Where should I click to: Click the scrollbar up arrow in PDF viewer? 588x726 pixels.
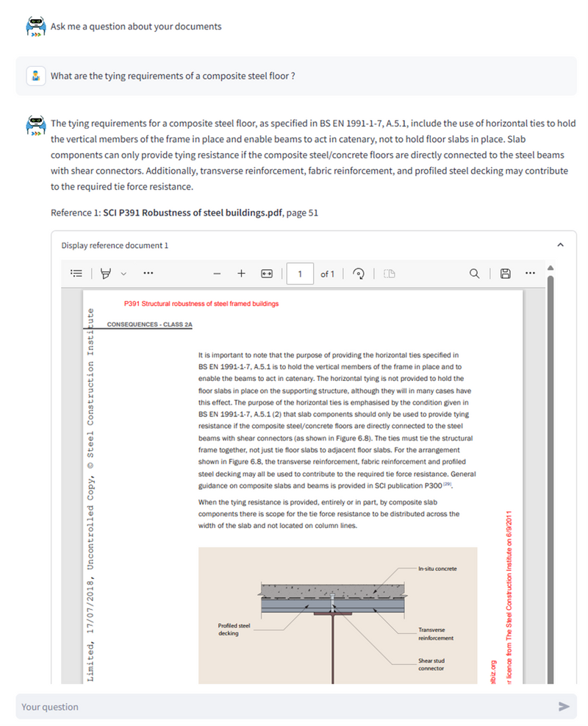click(551, 268)
